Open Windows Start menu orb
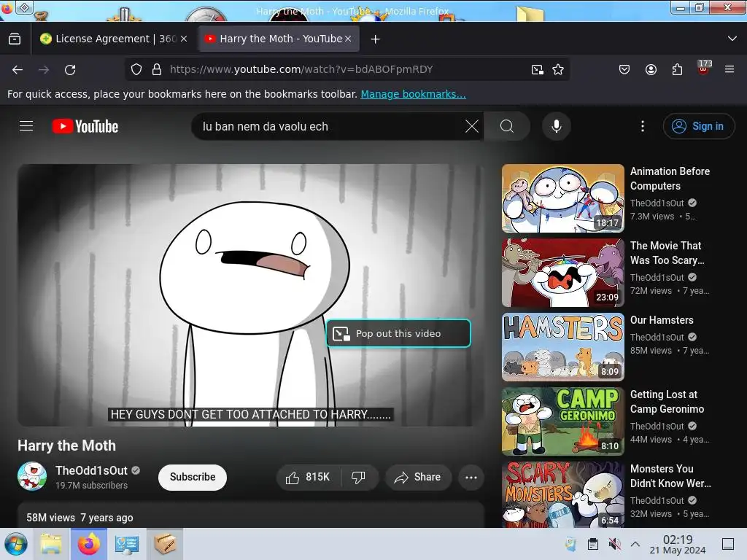 (16, 544)
